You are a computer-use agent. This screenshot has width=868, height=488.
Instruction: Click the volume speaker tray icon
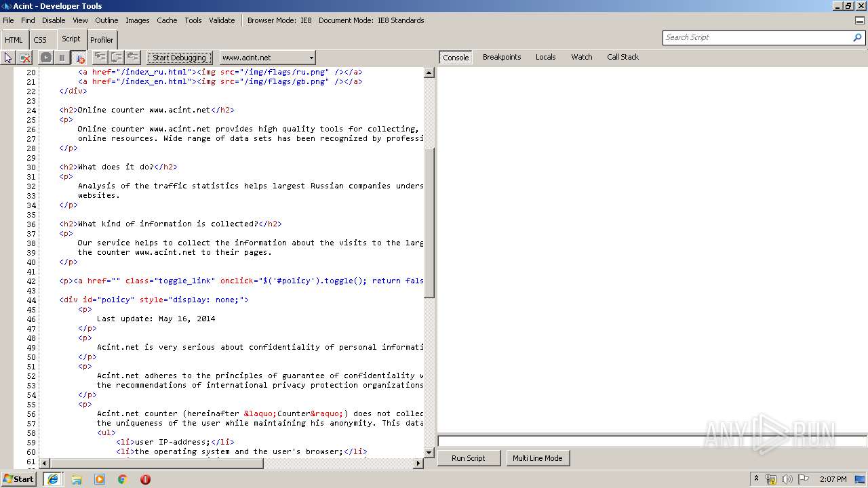[787, 479]
